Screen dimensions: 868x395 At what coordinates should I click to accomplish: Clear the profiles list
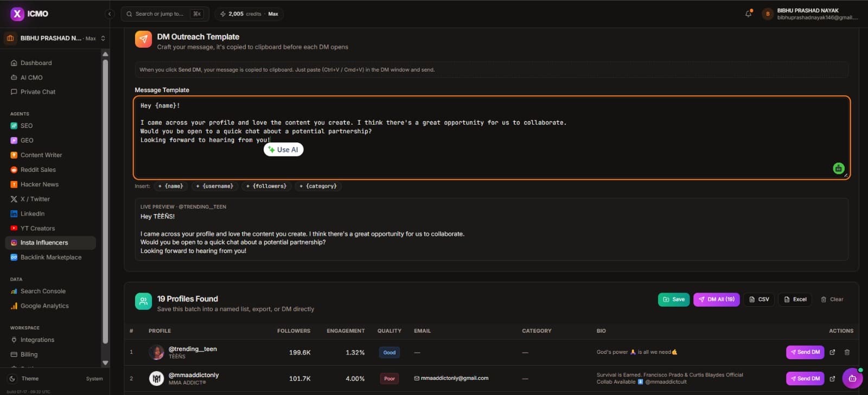(x=832, y=300)
